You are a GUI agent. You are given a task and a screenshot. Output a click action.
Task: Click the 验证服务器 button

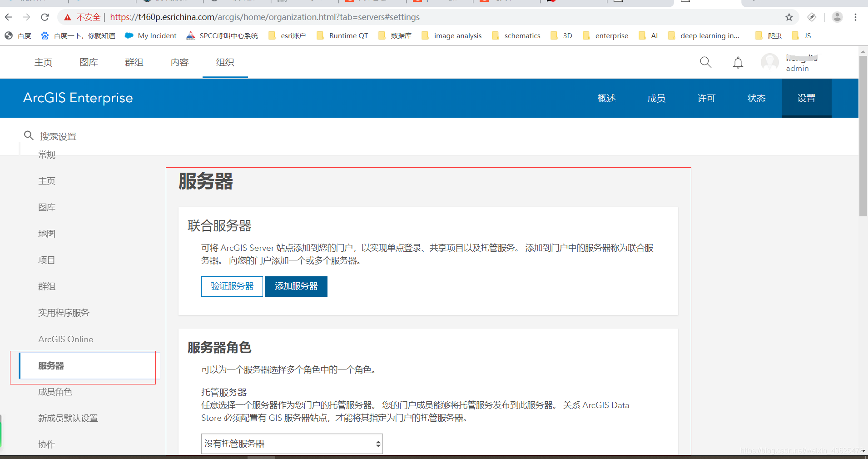232,286
